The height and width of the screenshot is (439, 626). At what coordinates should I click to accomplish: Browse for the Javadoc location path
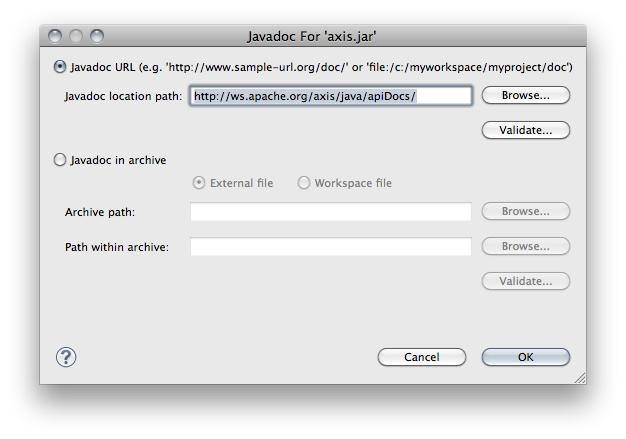pos(526,95)
